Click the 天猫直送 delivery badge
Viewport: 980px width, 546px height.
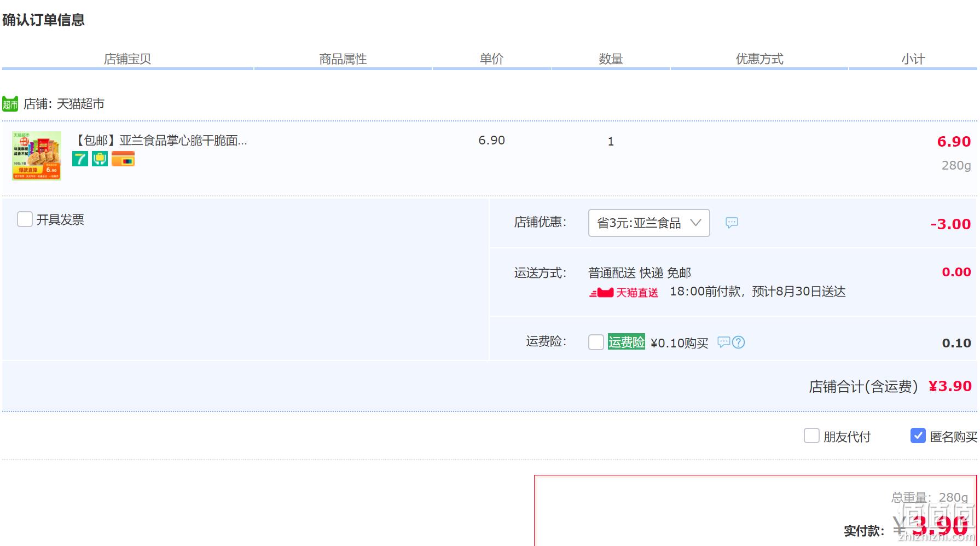coord(624,293)
